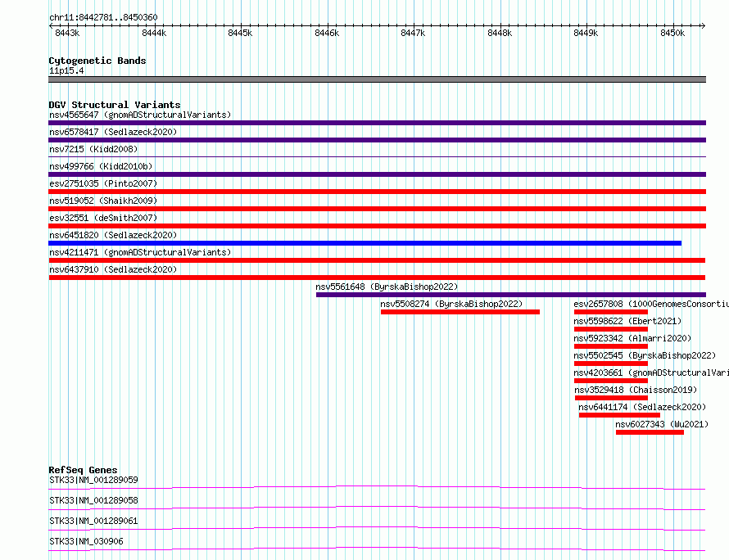Click the 8447k ruler position
Image resolution: width=729 pixels, height=560 pixels.
pyautogui.click(x=414, y=33)
